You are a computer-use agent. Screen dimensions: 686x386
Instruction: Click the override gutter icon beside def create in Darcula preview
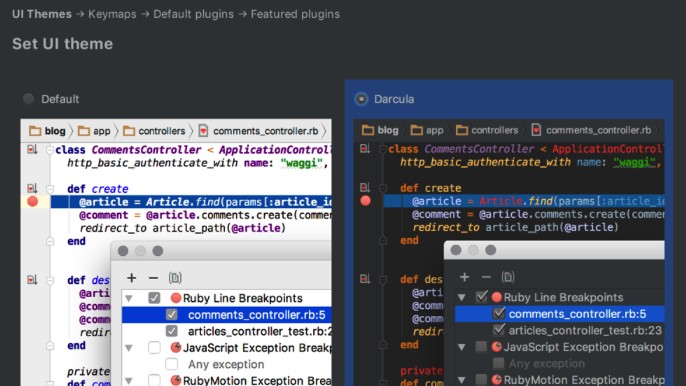(365, 188)
